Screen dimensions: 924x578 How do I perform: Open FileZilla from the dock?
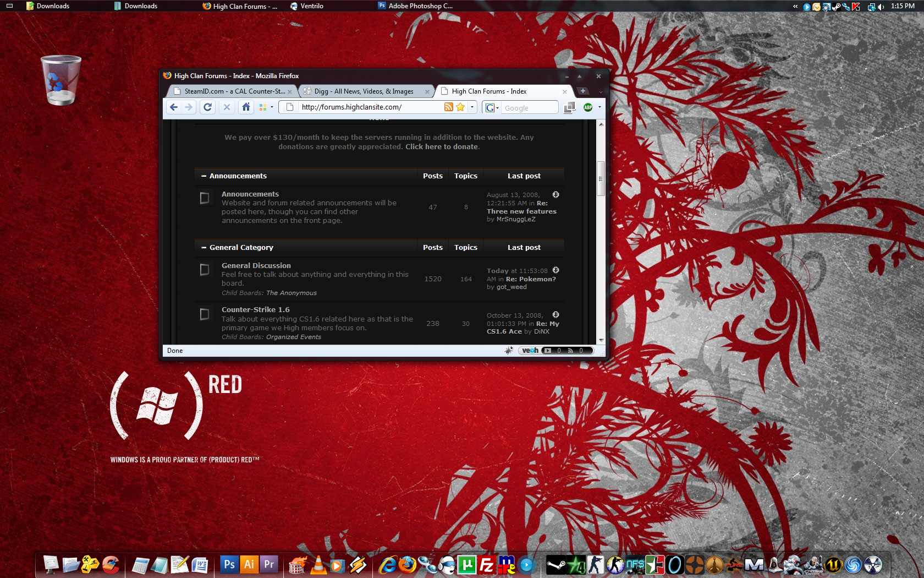click(x=486, y=565)
